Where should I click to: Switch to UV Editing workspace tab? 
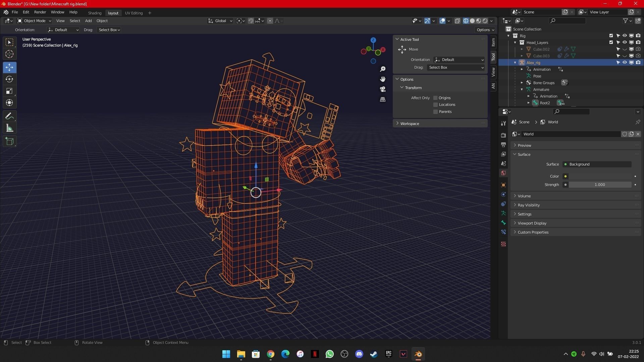click(x=134, y=13)
